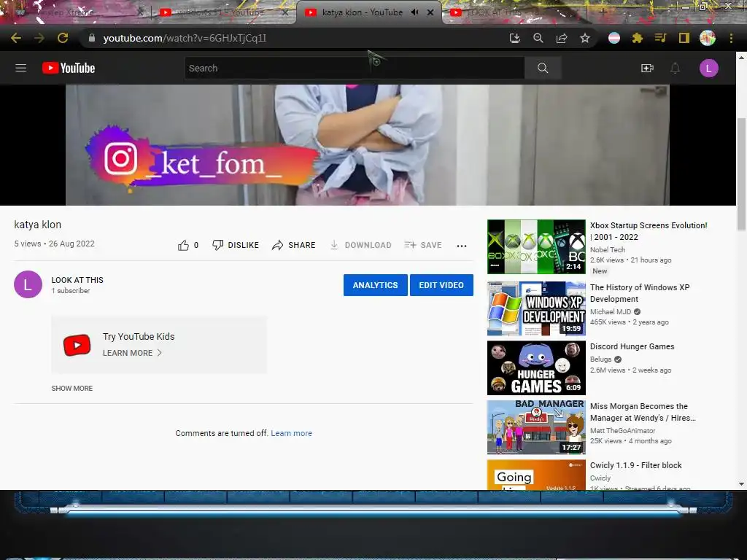Open the more actions ellipsis under video
This screenshot has width=747, height=560.
(x=462, y=246)
